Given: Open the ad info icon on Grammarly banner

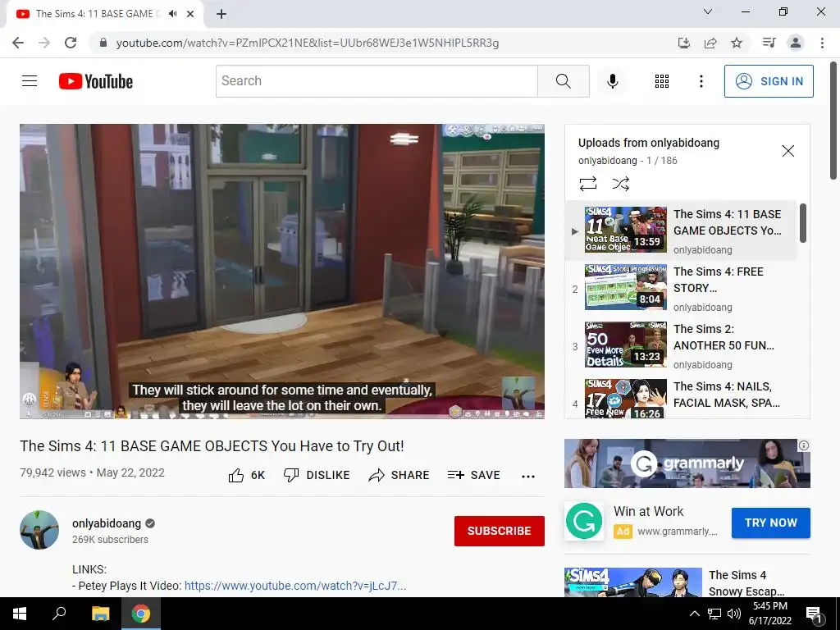Looking at the screenshot, I should click(804, 445).
